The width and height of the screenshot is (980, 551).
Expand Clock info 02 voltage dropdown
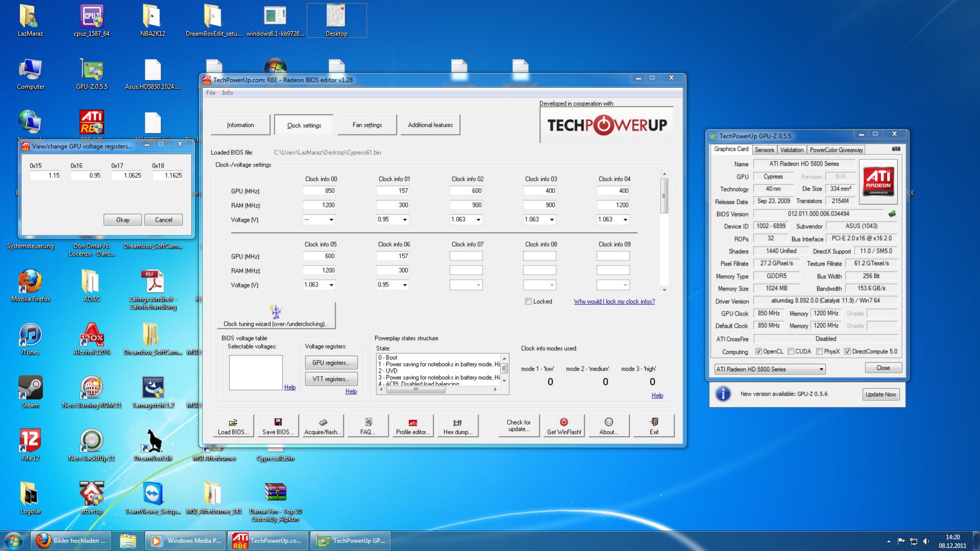[478, 220]
